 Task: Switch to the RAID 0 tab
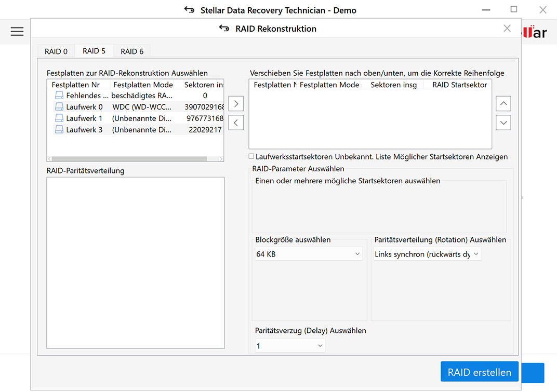(x=55, y=51)
